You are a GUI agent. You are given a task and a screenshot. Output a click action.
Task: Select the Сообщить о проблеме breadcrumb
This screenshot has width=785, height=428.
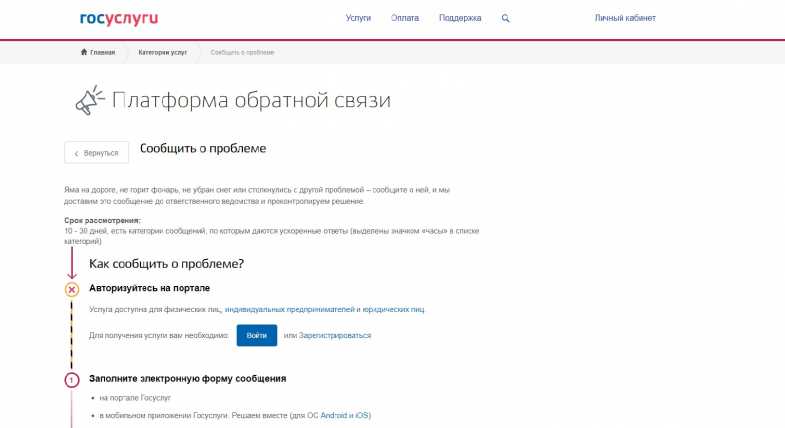(x=242, y=52)
